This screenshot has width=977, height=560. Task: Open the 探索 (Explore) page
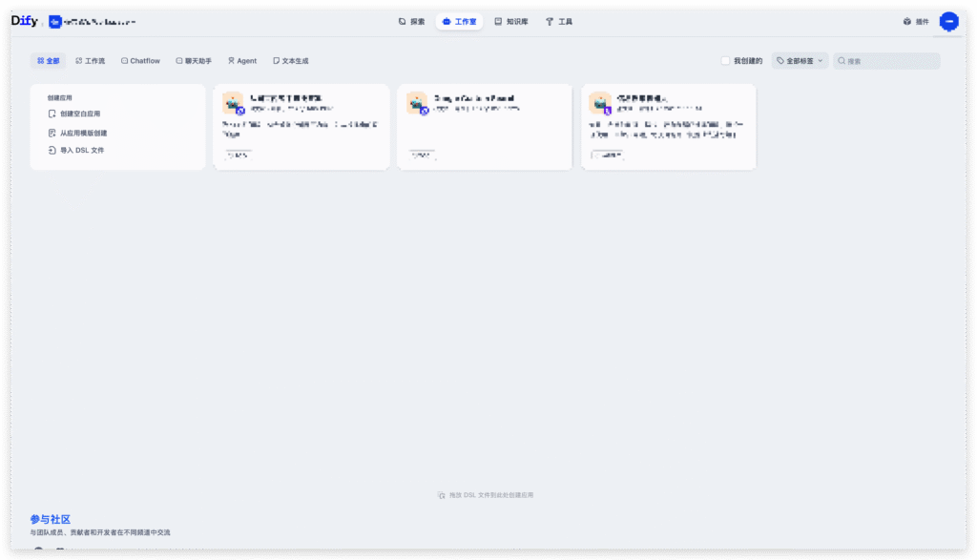[411, 21]
